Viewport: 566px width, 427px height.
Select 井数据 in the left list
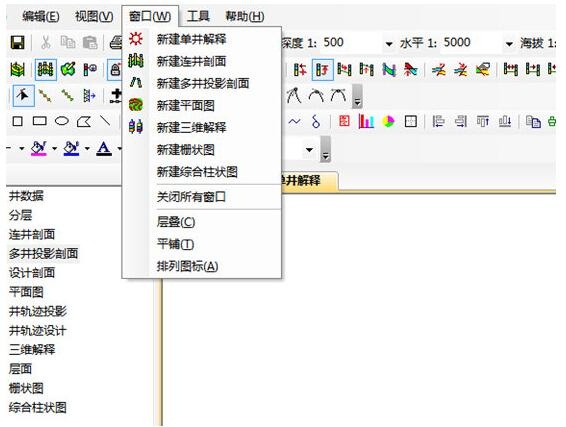[26, 196]
